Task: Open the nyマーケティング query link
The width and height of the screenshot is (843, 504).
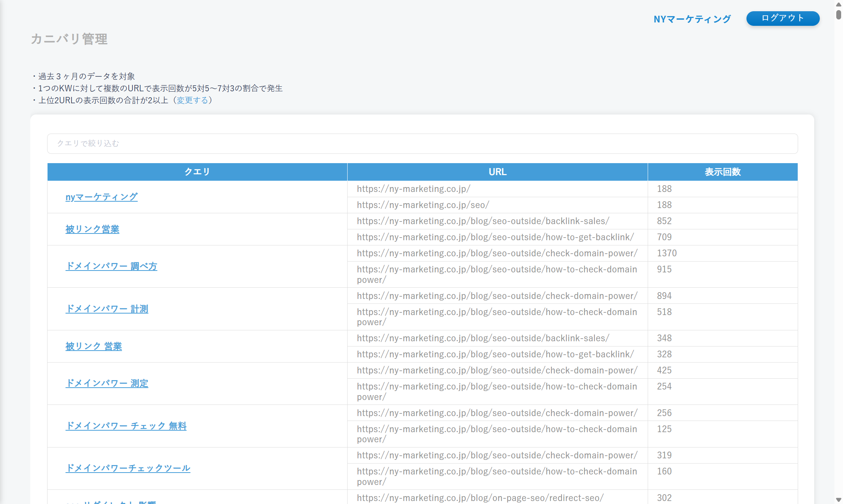Action: click(101, 197)
